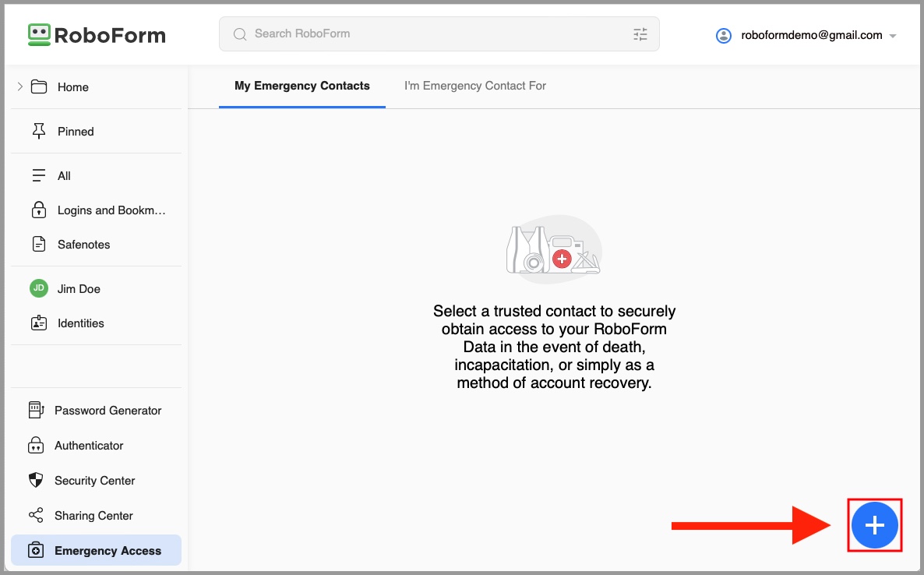Click the Pinned pin icon
This screenshot has height=575, width=924.
tap(39, 131)
